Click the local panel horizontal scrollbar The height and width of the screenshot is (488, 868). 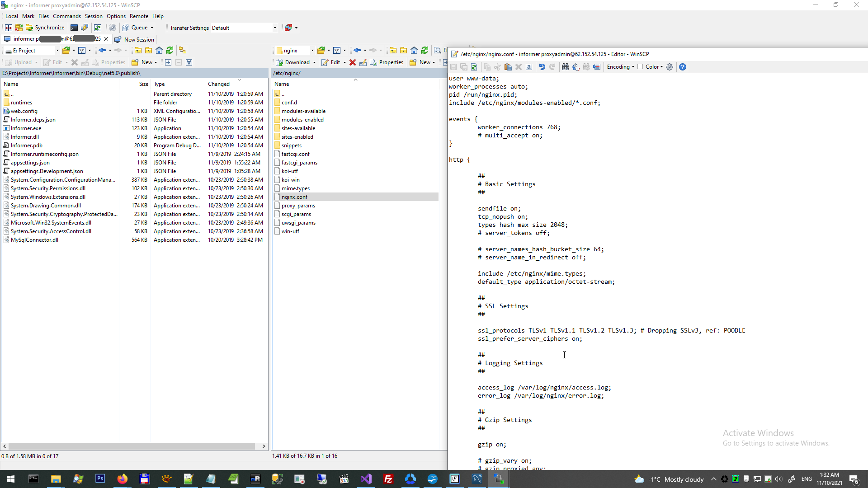click(131, 446)
